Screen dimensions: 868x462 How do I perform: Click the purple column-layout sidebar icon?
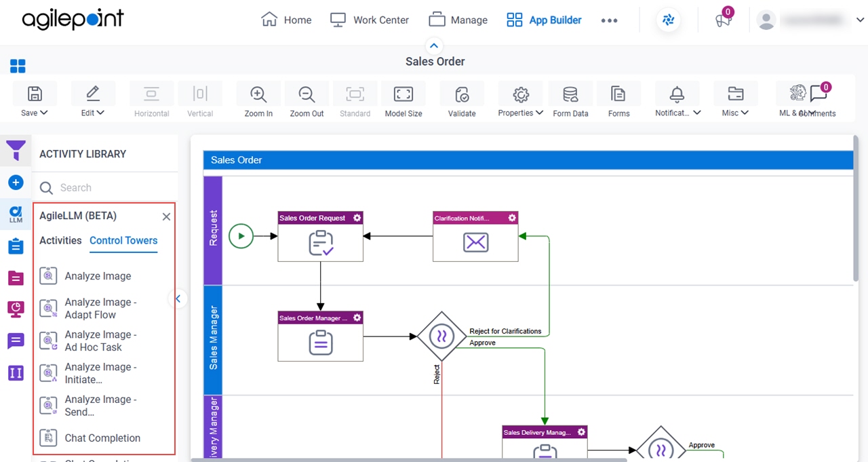16,373
